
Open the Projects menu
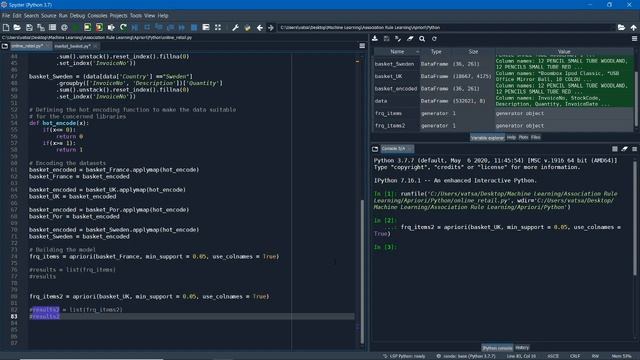click(118, 16)
